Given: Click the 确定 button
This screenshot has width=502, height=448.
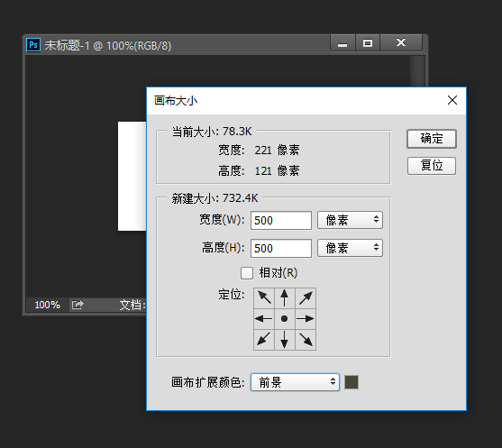Looking at the screenshot, I should (x=432, y=139).
